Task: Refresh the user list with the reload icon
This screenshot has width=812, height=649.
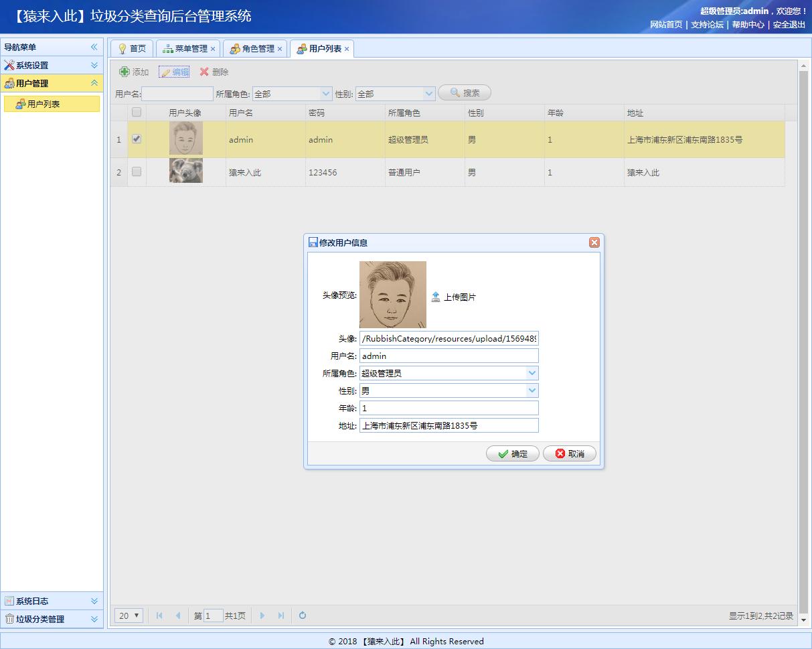Action: pos(302,615)
